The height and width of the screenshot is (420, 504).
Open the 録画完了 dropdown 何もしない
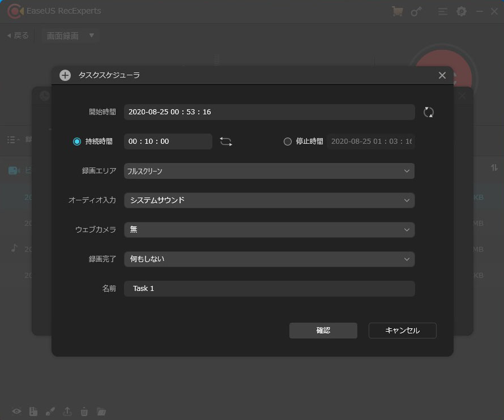270,259
